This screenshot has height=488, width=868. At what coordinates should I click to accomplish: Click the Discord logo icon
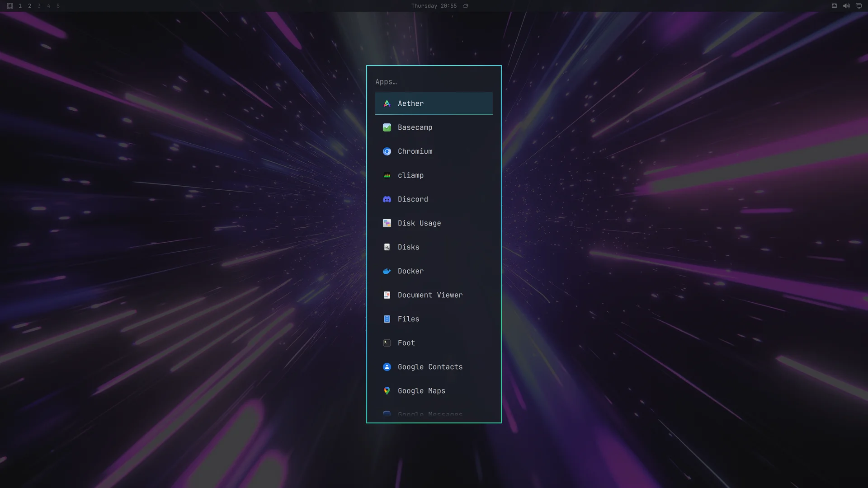387,199
